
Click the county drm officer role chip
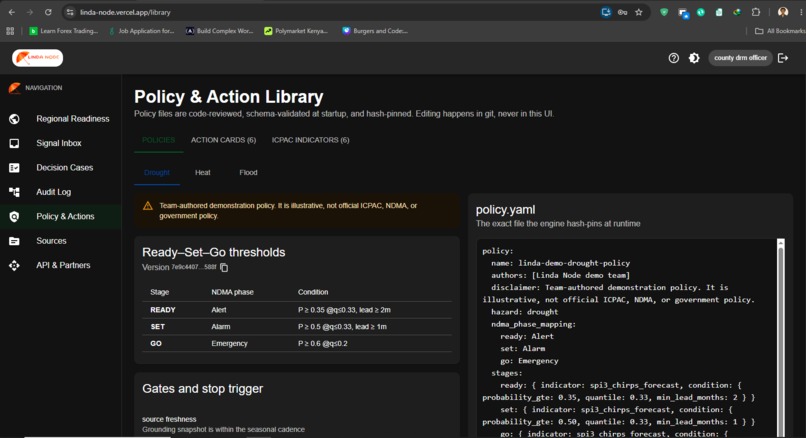740,58
